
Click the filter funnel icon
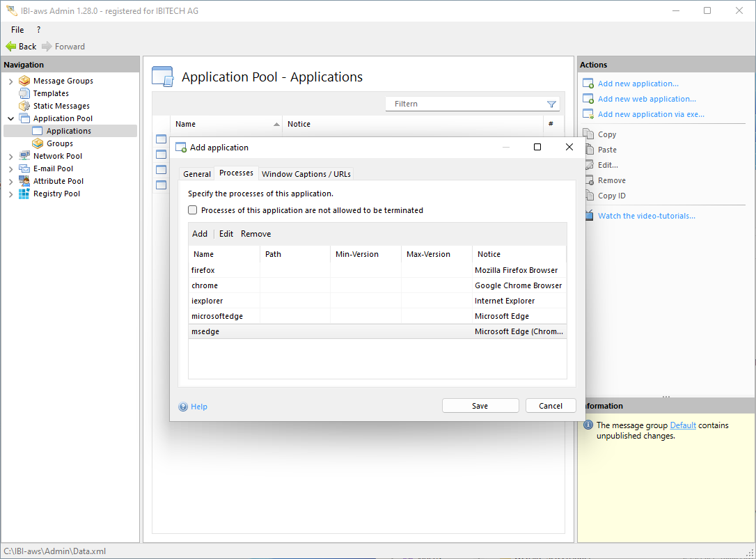[x=551, y=104]
